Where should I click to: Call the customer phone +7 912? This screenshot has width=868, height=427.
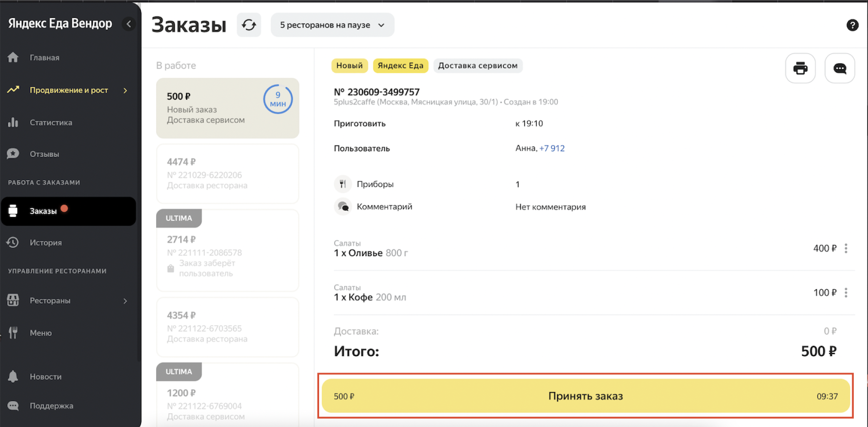pyautogui.click(x=552, y=148)
